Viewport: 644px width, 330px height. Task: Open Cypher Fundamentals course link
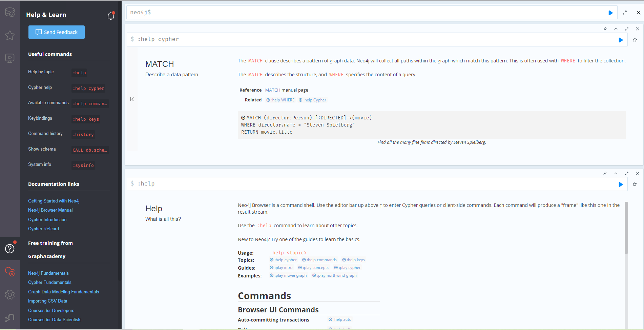[50, 282]
